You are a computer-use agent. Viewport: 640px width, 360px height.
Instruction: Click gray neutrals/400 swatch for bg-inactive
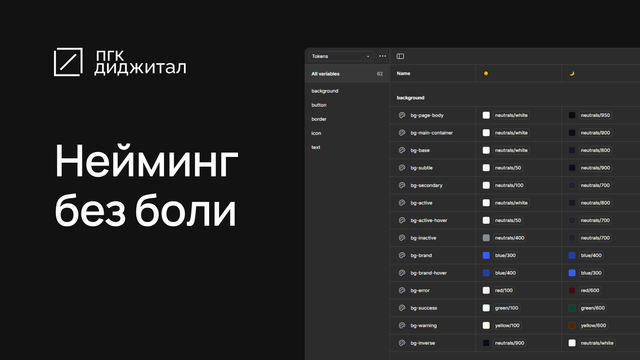point(486,238)
